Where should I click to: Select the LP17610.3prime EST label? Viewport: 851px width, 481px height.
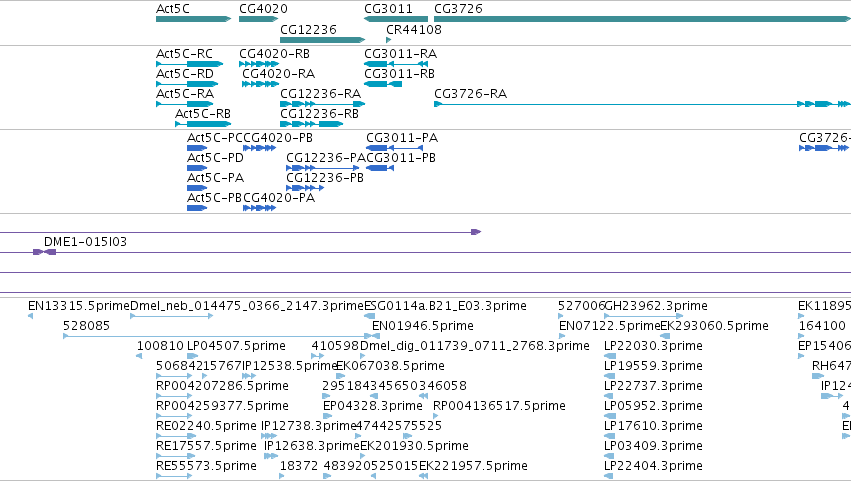tap(653, 426)
